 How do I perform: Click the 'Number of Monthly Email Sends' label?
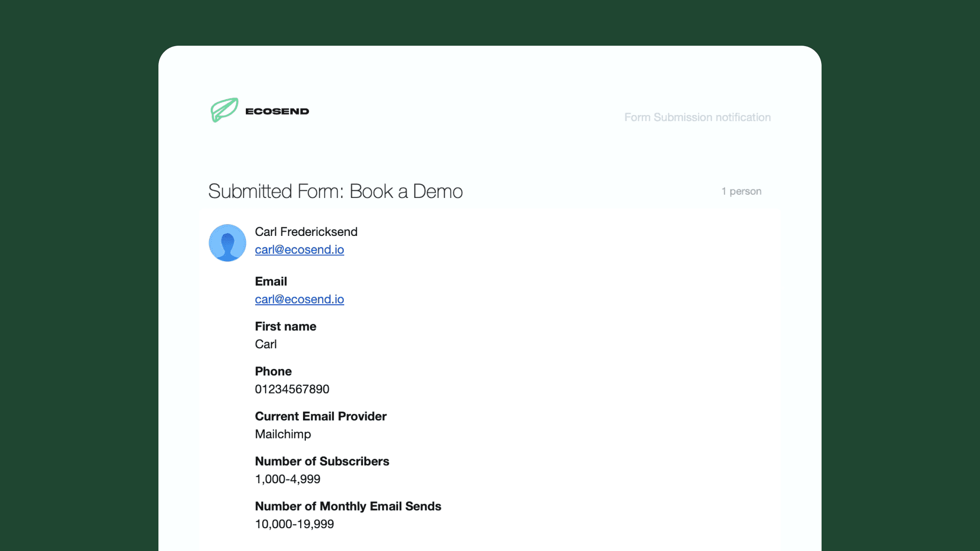click(x=348, y=506)
